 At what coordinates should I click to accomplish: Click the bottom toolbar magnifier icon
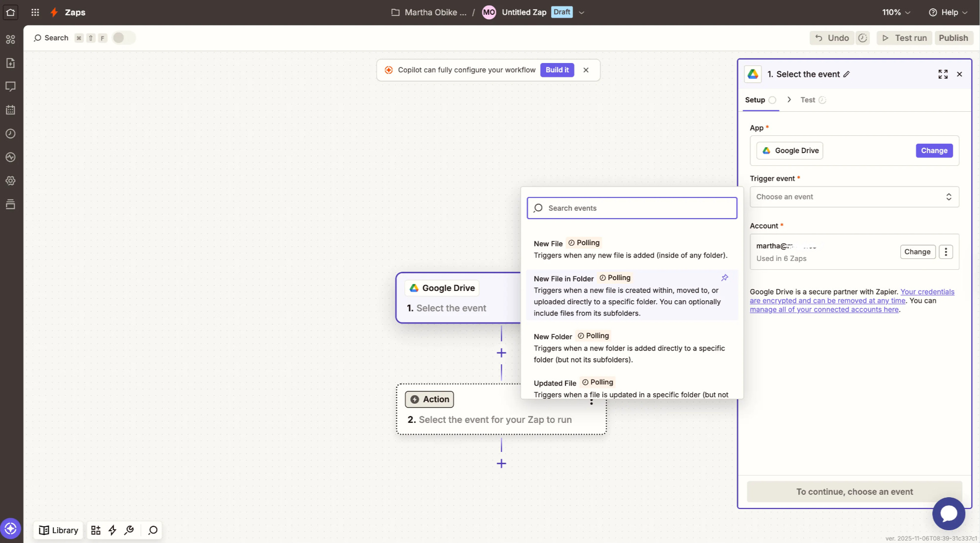point(153,530)
